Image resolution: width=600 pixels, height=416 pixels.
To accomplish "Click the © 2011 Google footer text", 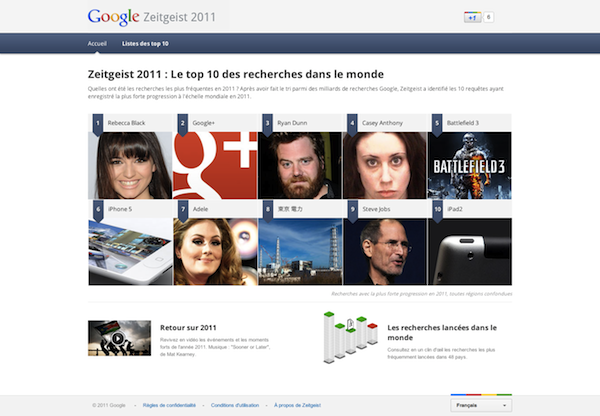I will (x=109, y=405).
